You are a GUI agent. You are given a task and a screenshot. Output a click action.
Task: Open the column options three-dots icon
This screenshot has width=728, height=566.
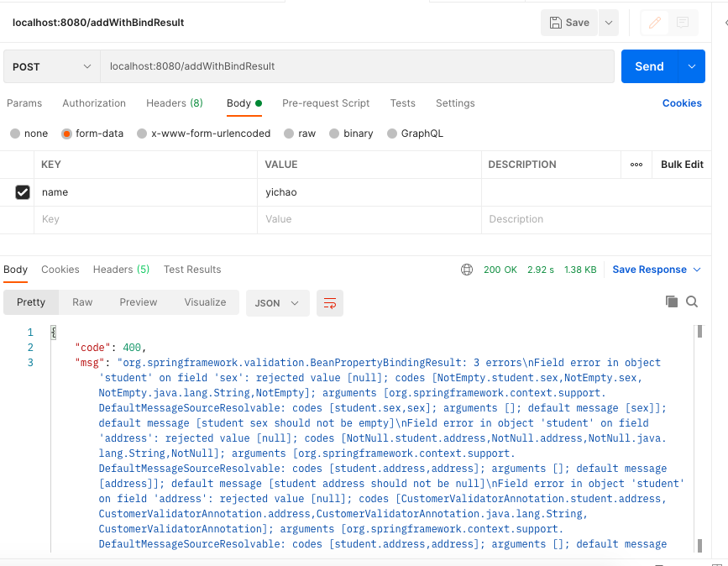636,165
